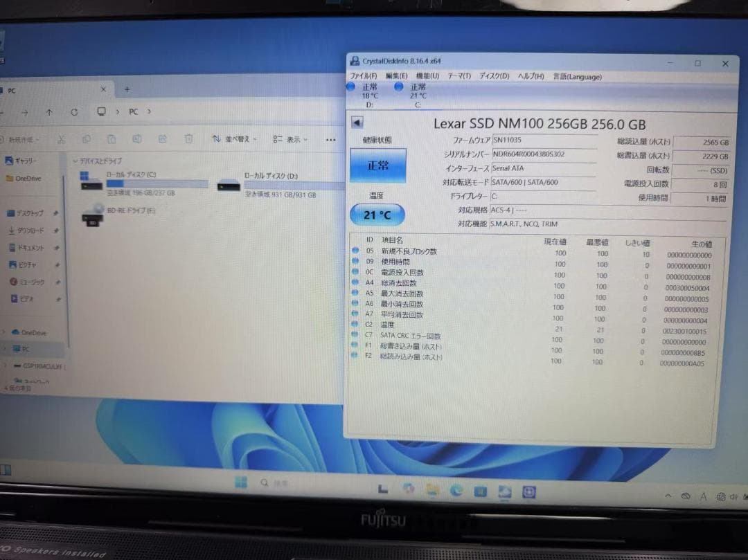
Task: Select the 05 新規不良ブロック数 row
Action: pos(532,252)
